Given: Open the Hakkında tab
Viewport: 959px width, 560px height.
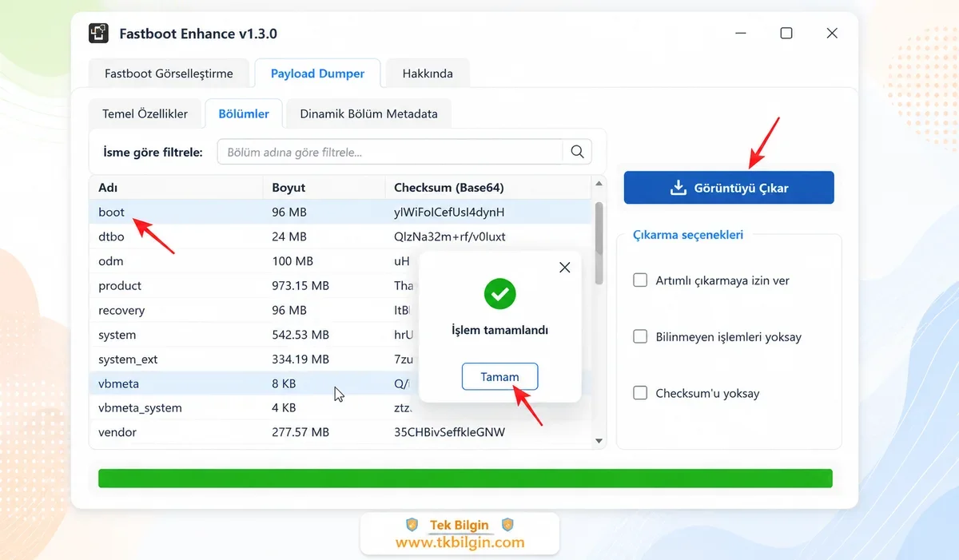Looking at the screenshot, I should point(428,73).
